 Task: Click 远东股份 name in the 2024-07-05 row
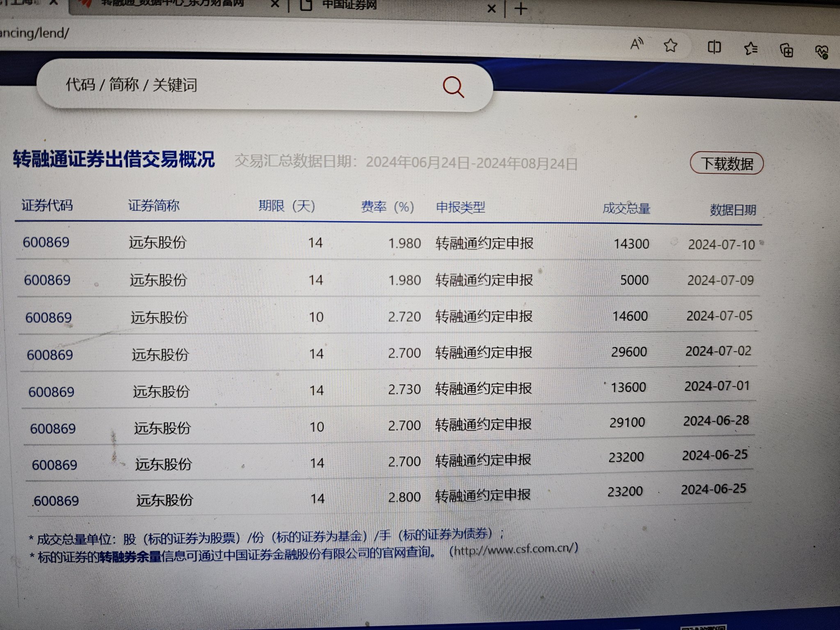(159, 317)
